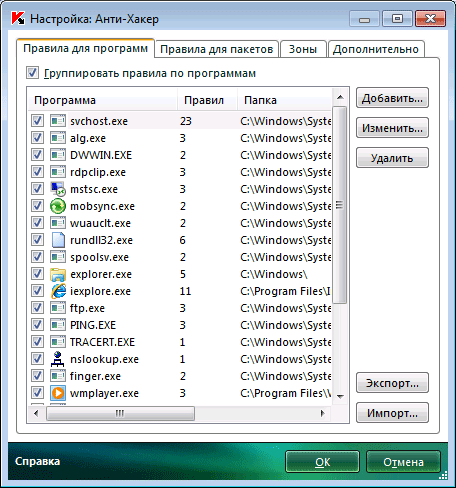The height and width of the screenshot is (488, 456).
Task: Toggle the ftp.exe rule checkbox
Action: click(37, 307)
